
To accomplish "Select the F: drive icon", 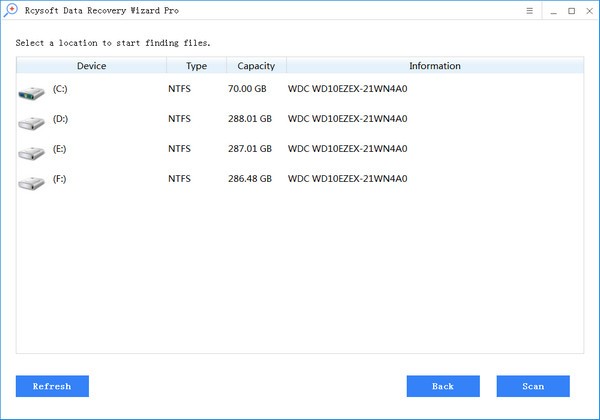I will point(31,183).
